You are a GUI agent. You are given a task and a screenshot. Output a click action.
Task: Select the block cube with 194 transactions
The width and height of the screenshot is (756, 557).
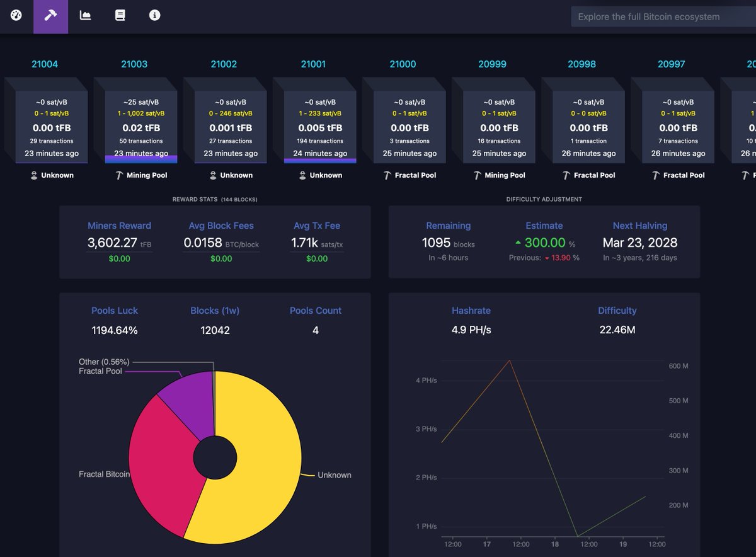point(320,127)
